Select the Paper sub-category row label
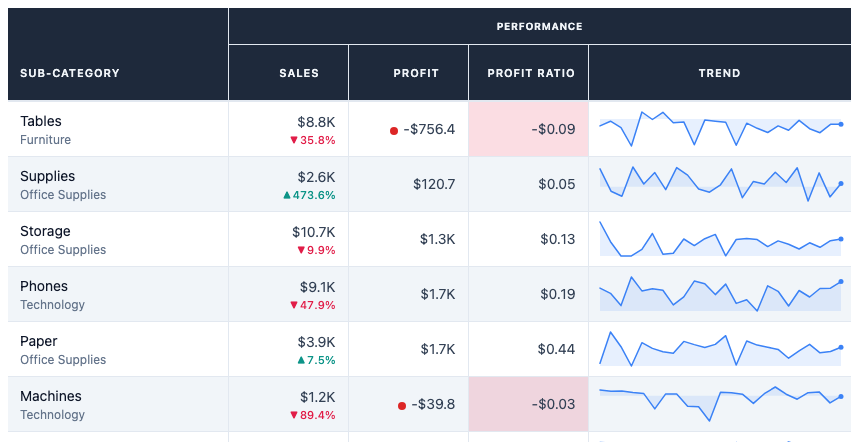The image size is (860, 442). pos(63,350)
